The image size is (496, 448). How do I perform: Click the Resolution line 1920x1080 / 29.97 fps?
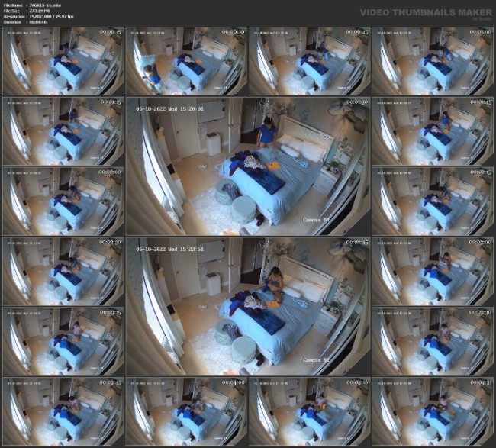click(39, 17)
